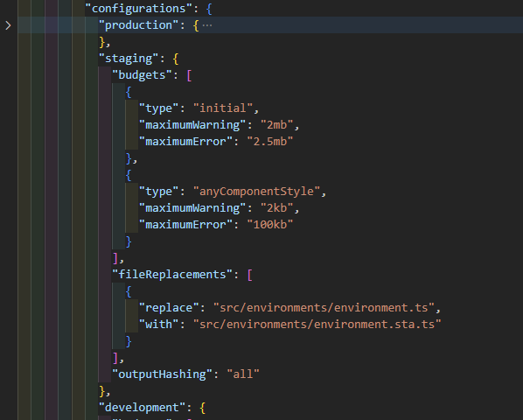Click the "development" key
Screen dimensions: 523x420
142,408
